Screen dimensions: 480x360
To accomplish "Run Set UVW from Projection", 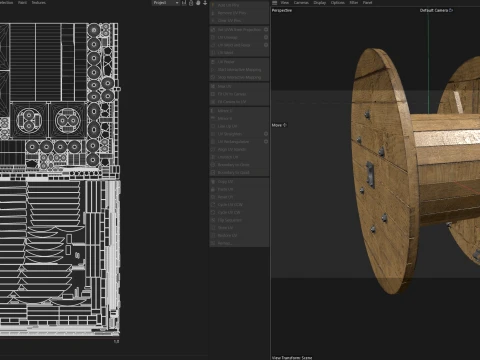I will click(x=236, y=29).
